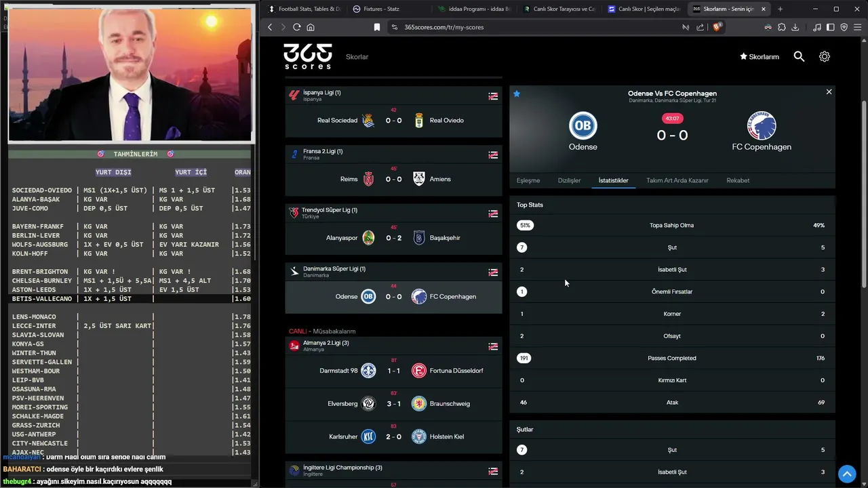Open Real Sociedad vs Real Oviedo match
868x488 pixels.
tap(393, 120)
